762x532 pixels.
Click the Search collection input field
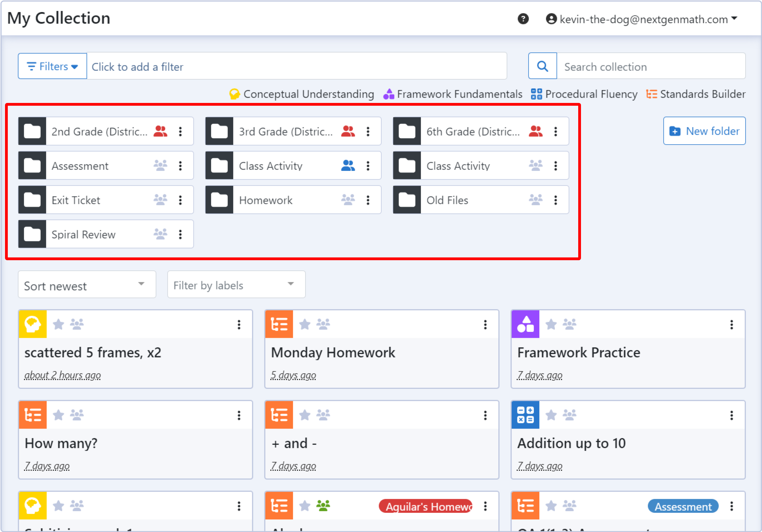coord(650,67)
